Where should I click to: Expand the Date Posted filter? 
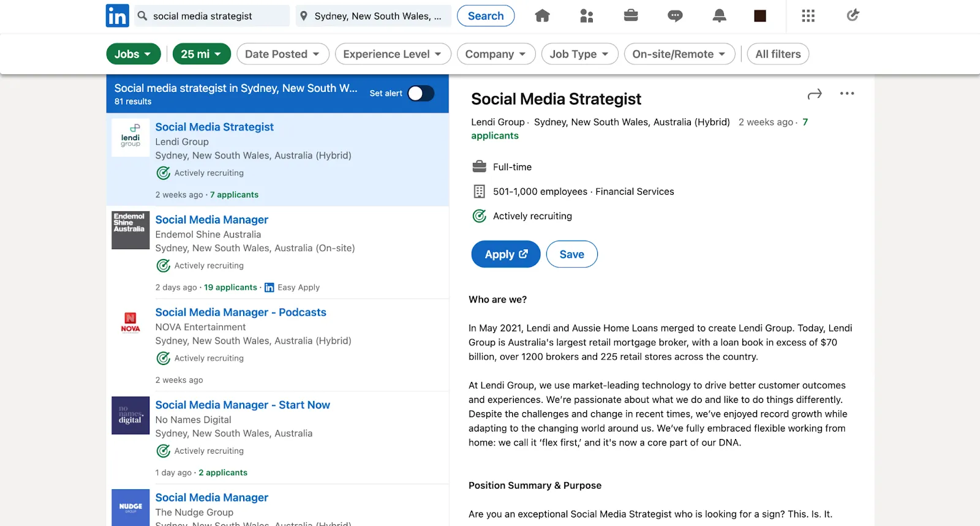(x=282, y=54)
